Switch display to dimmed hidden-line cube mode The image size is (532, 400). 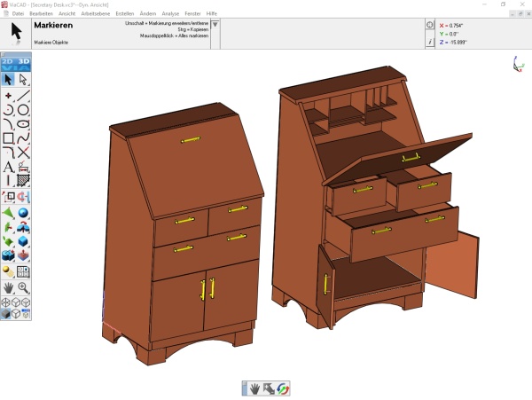click(x=26, y=302)
